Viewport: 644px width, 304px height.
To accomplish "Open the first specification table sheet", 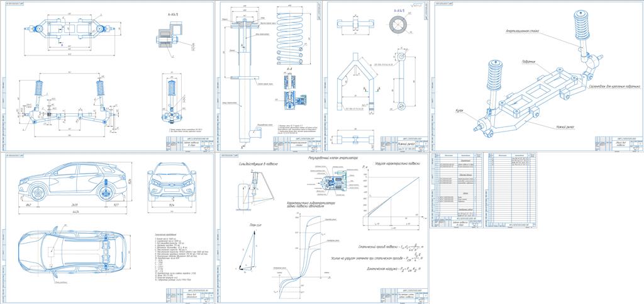I will [x=457, y=190].
